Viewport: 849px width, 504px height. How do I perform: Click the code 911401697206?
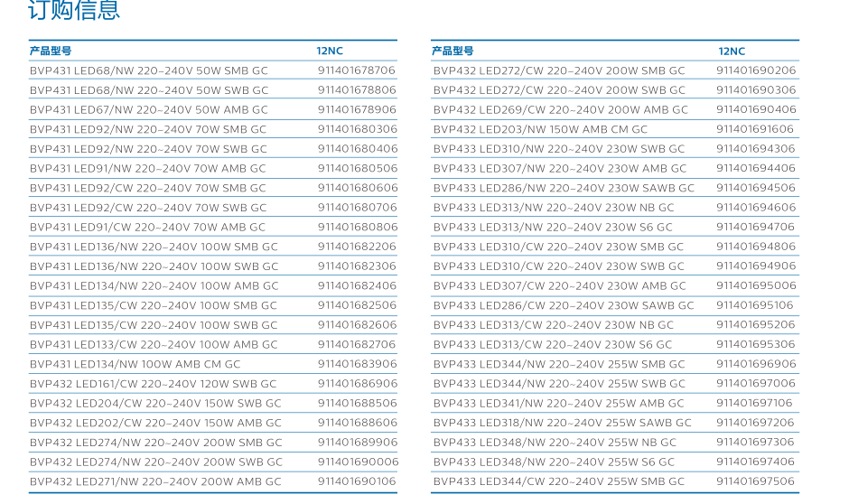[756, 423]
